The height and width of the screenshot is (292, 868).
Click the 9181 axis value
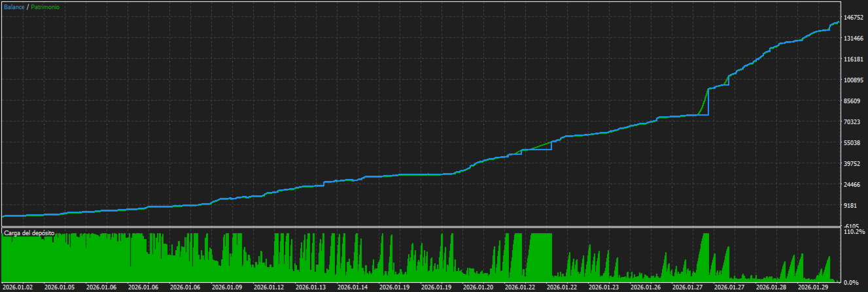pos(851,206)
